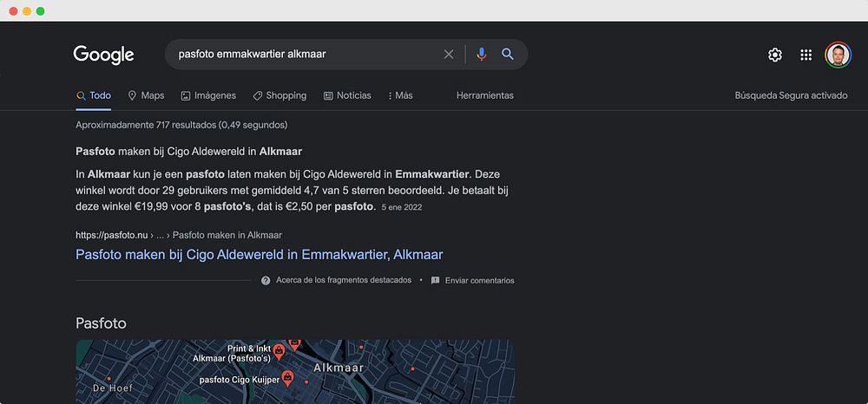Viewport: 868px width, 404px height.
Task: Open settings gear icon
Action: tap(775, 55)
